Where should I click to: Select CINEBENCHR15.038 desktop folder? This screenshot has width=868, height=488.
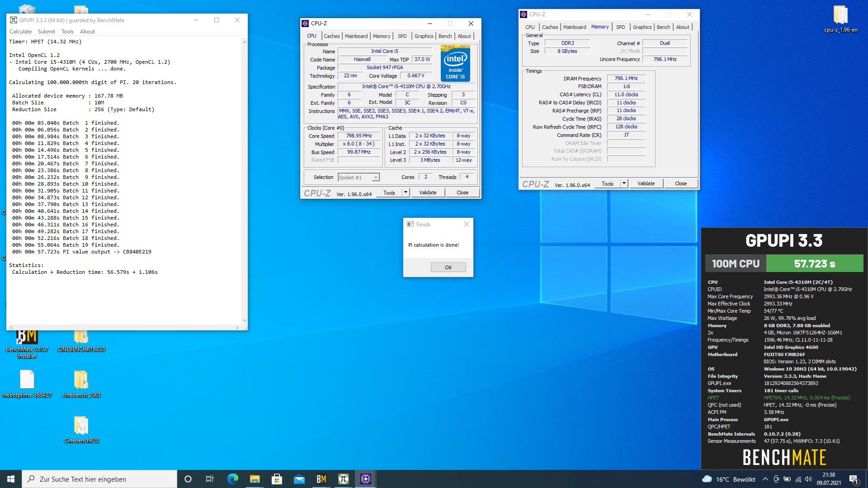point(81,341)
